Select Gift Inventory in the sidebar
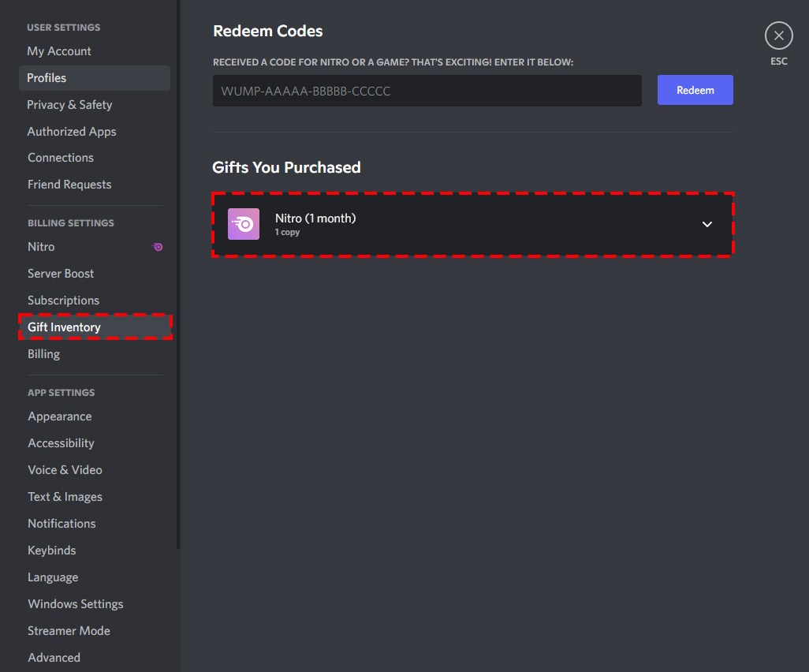Viewport: 809px width, 672px height. [x=64, y=327]
